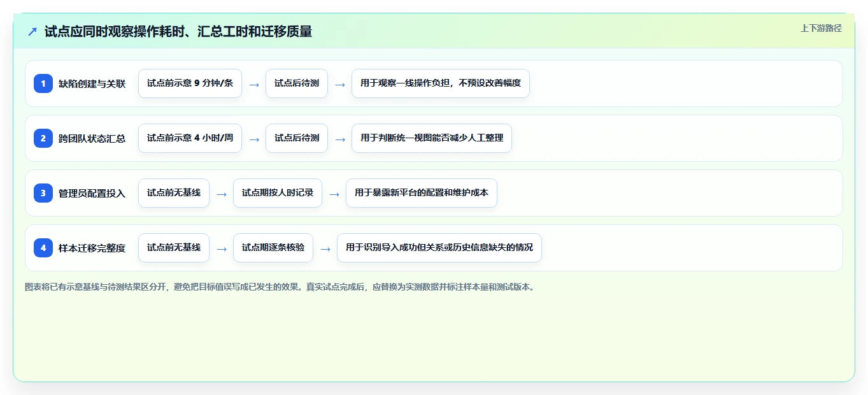Click the 上下游路径 label
Viewport: 868px width, 395px height.
click(x=821, y=28)
